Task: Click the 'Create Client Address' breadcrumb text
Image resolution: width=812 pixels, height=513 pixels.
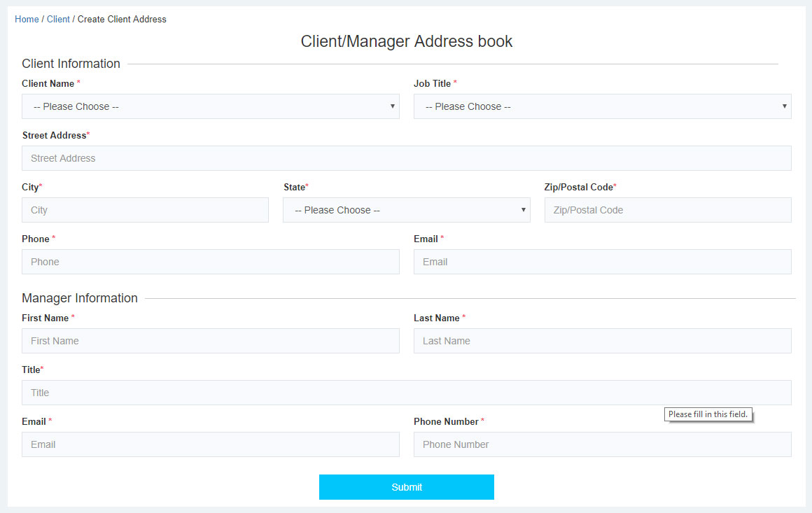Action: 122,20
